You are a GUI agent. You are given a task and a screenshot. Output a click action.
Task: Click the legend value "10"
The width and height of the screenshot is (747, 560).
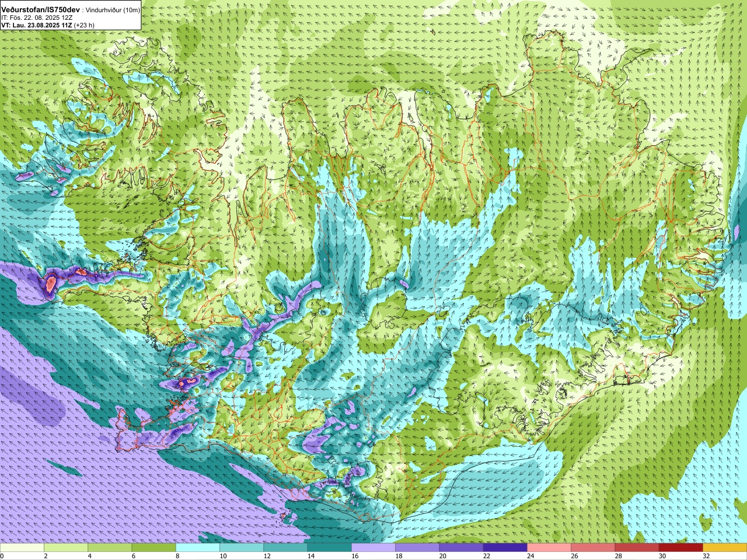(x=223, y=556)
